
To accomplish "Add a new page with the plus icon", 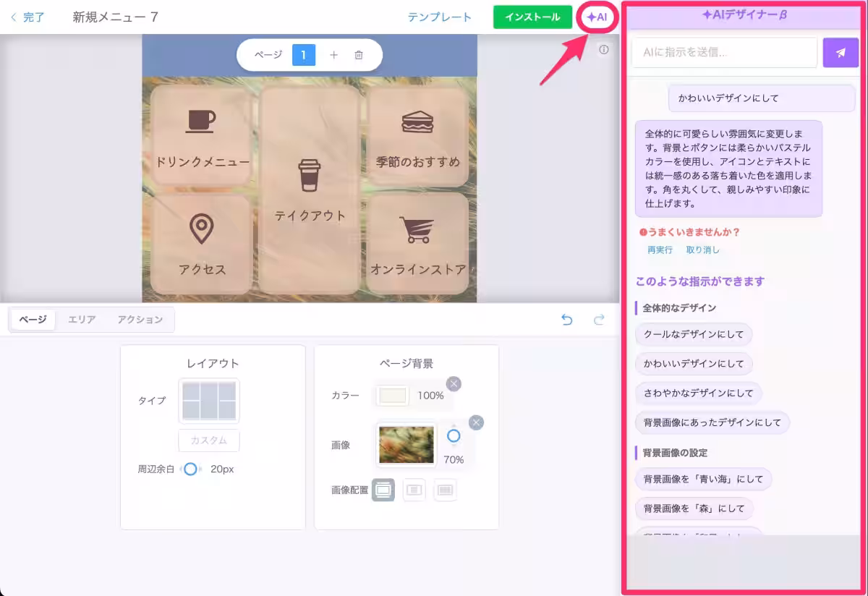I will coord(333,54).
